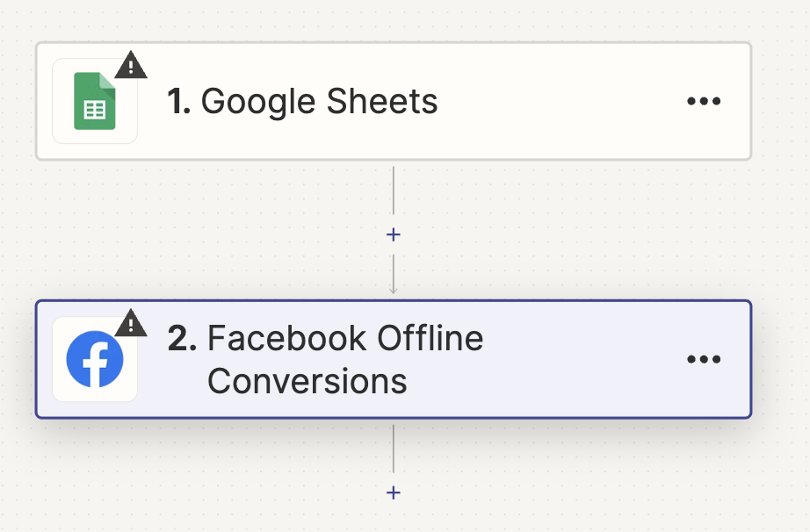Click the step number "1." label
The image size is (810, 532).
point(178,101)
